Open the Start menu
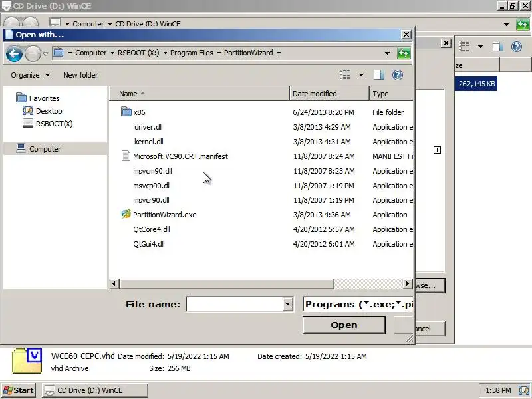The image size is (532, 399). [x=19, y=390]
